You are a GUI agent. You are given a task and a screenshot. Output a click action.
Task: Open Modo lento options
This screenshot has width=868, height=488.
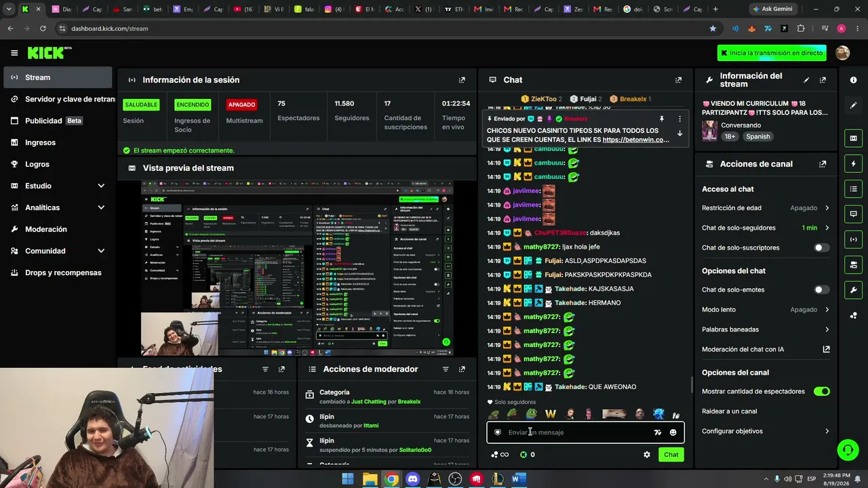click(766, 310)
